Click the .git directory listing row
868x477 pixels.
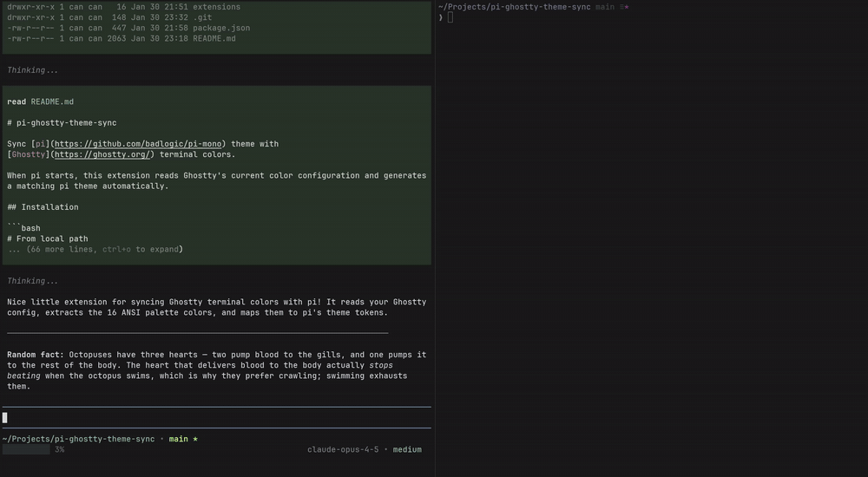click(109, 17)
